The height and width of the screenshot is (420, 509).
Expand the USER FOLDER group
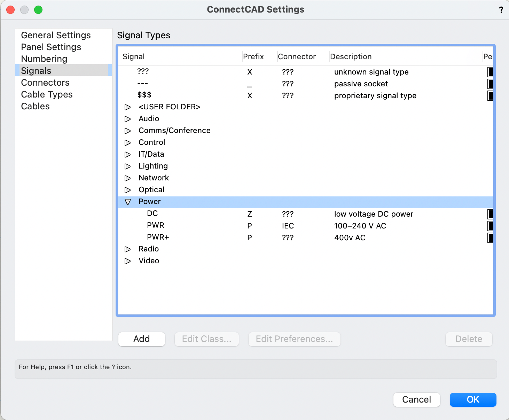click(x=128, y=107)
